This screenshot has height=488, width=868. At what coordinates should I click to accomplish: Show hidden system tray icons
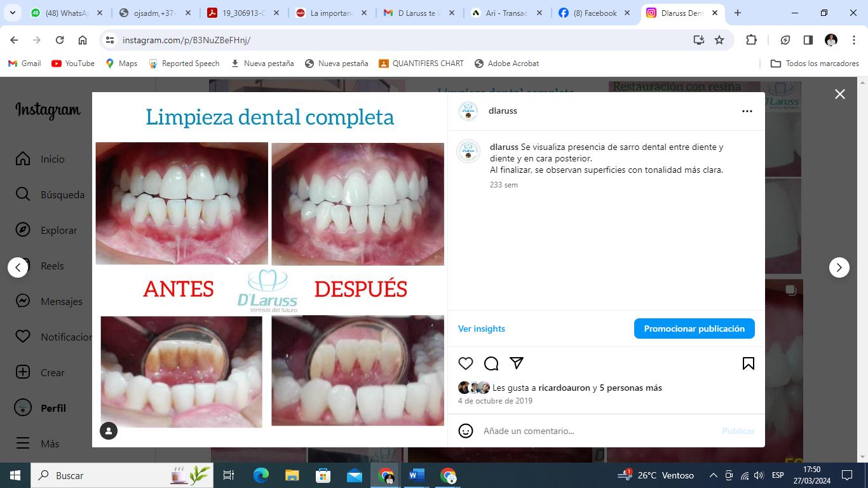(713, 475)
